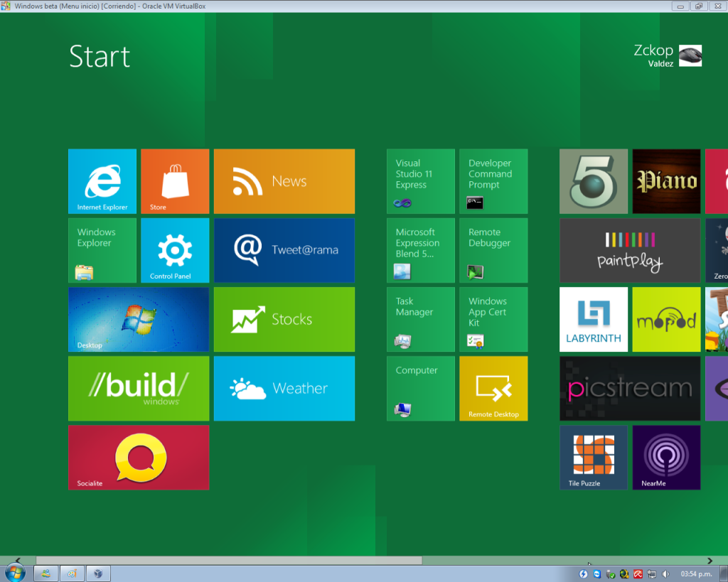Screen dimensions: 728x582
Task: Launch the Socialite tile
Action: (139, 458)
